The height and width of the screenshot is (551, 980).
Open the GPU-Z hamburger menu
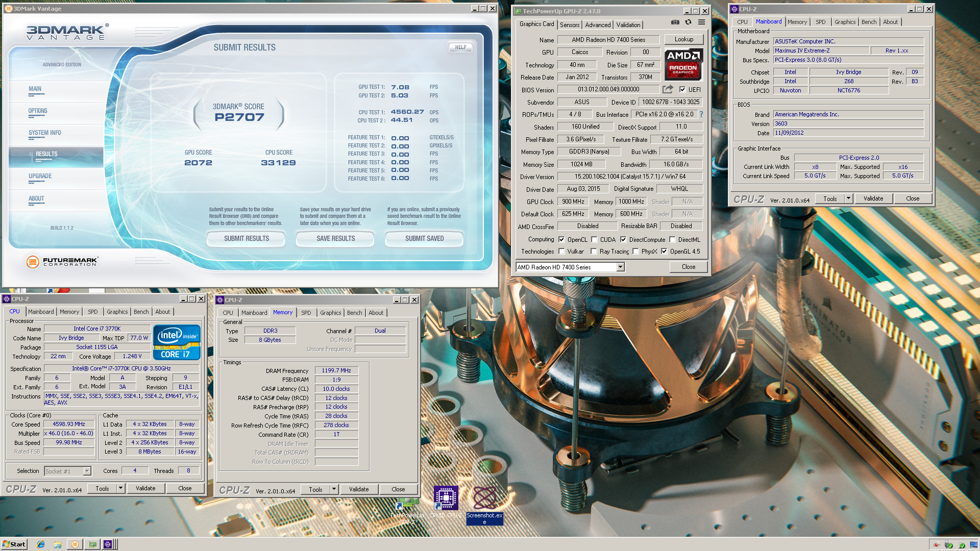[x=701, y=22]
